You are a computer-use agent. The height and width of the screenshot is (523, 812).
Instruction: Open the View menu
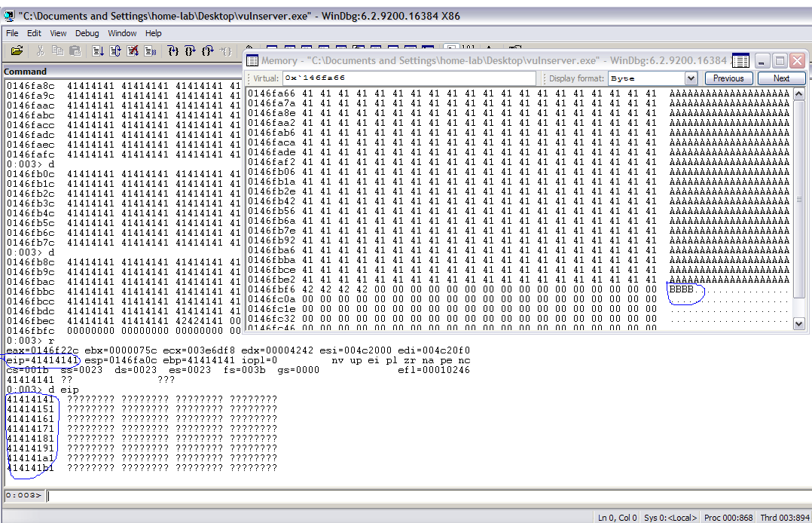(x=58, y=33)
